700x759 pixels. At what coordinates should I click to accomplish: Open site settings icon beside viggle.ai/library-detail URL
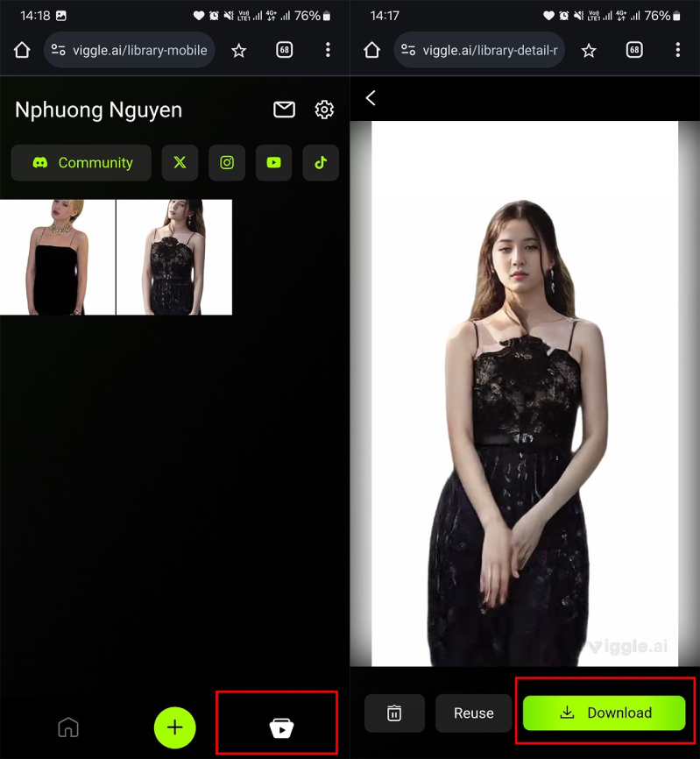pyautogui.click(x=408, y=50)
